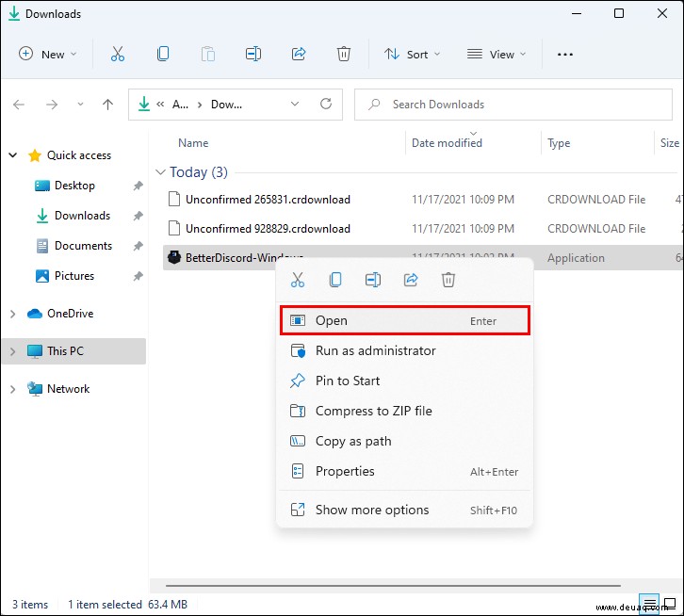The image size is (684, 616).
Task: Click the horizontal scrollbar at the bottom
Action: pyautogui.click(x=393, y=586)
